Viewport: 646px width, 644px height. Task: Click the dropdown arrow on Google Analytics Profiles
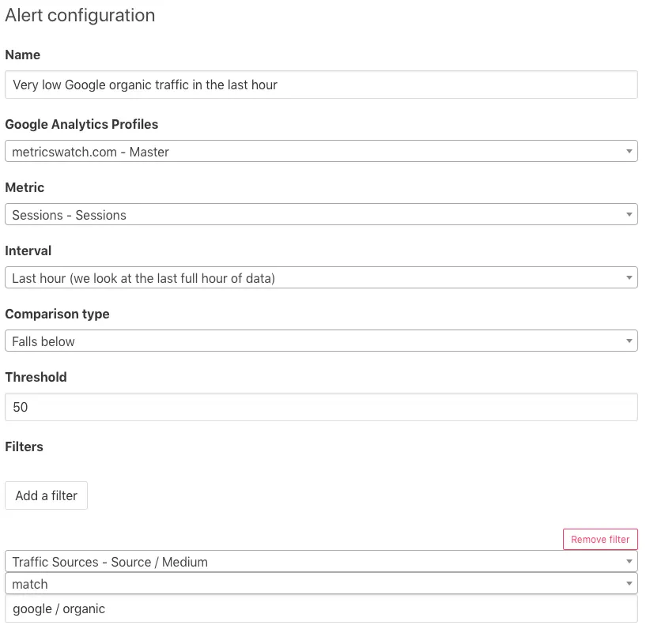(629, 151)
